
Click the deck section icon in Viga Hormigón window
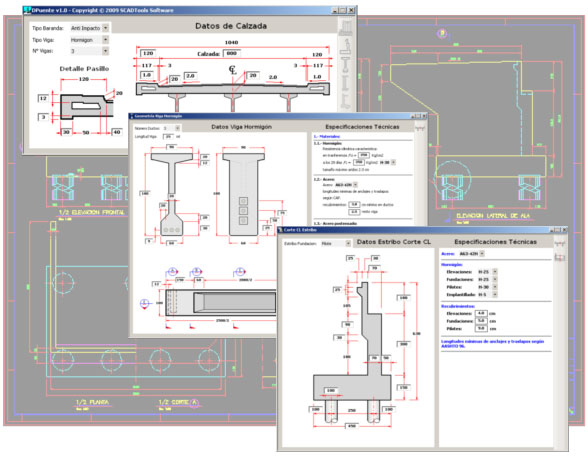(420, 128)
